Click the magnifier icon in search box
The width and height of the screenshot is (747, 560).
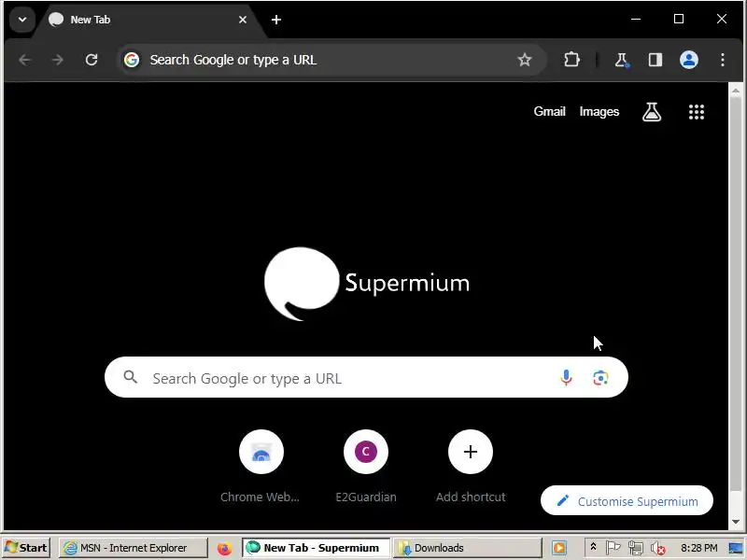tap(130, 378)
